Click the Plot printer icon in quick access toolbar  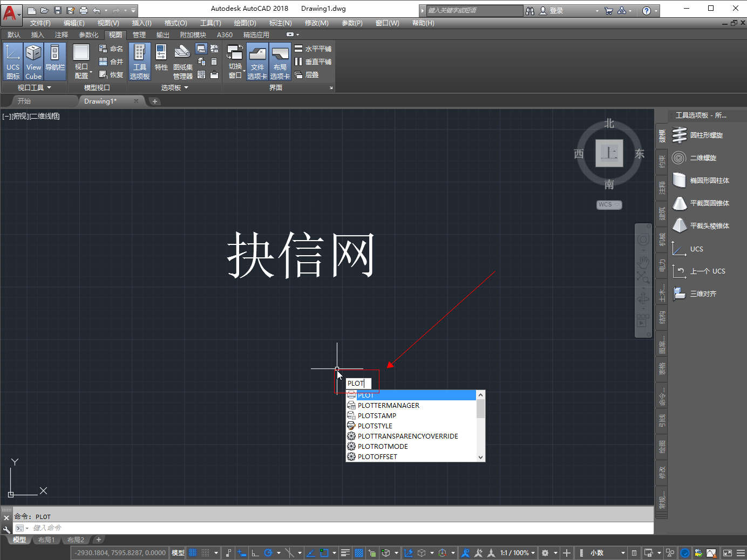83,10
